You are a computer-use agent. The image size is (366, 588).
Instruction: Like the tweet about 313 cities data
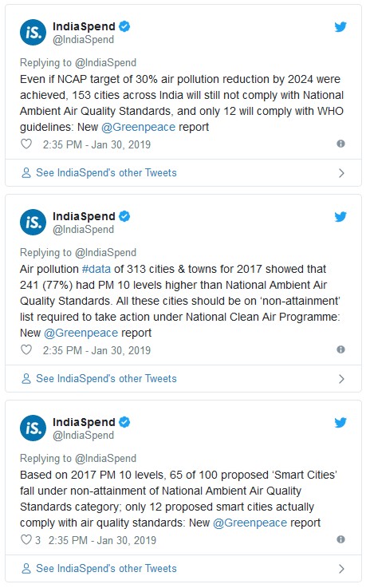click(26, 350)
